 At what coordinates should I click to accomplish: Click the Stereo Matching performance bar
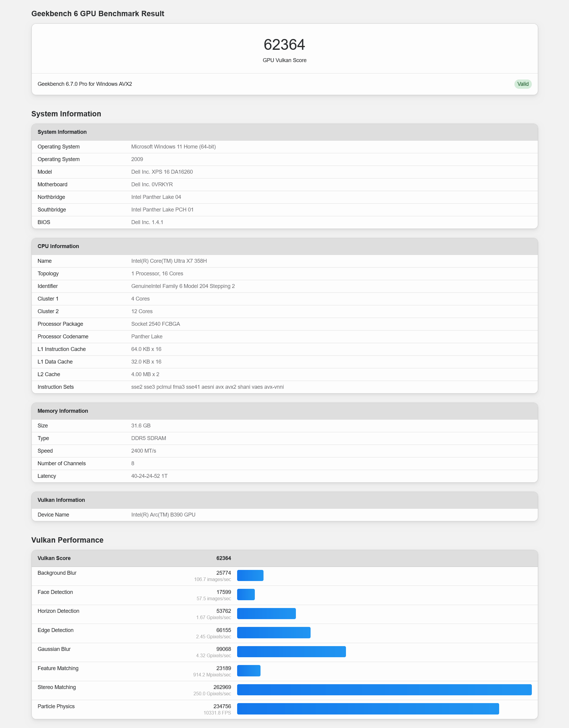click(384, 690)
